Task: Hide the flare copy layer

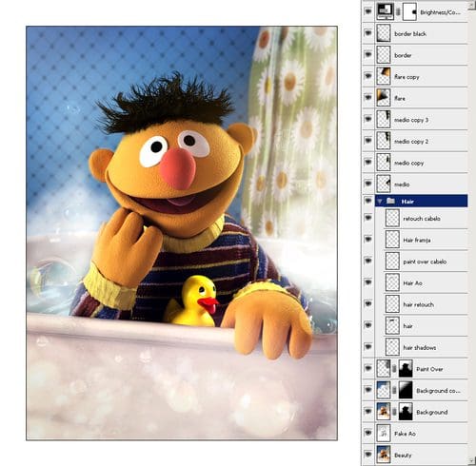Action: click(368, 76)
